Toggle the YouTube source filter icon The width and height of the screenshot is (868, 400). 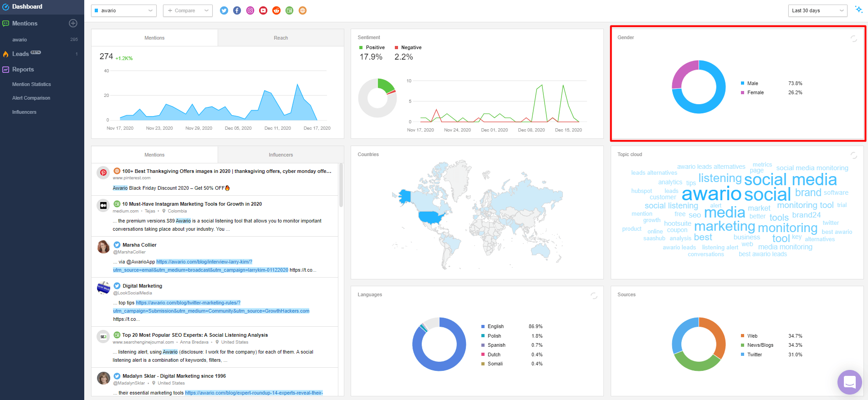(x=263, y=10)
